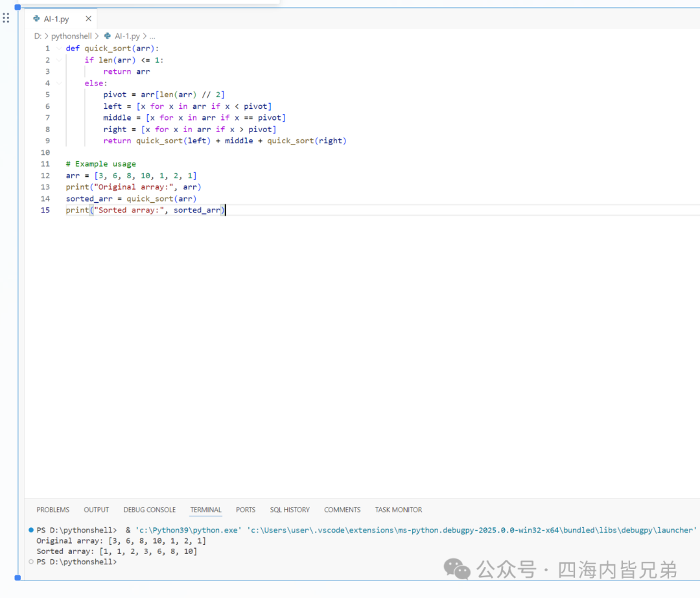
Task: Click the six-dot drag handle icon at the left edge
Action: pyautogui.click(x=6, y=18)
